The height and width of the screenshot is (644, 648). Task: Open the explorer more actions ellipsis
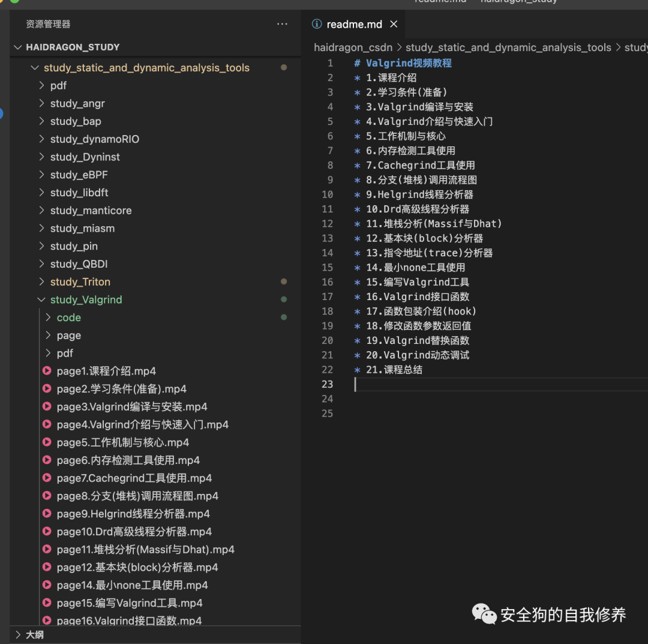click(282, 24)
